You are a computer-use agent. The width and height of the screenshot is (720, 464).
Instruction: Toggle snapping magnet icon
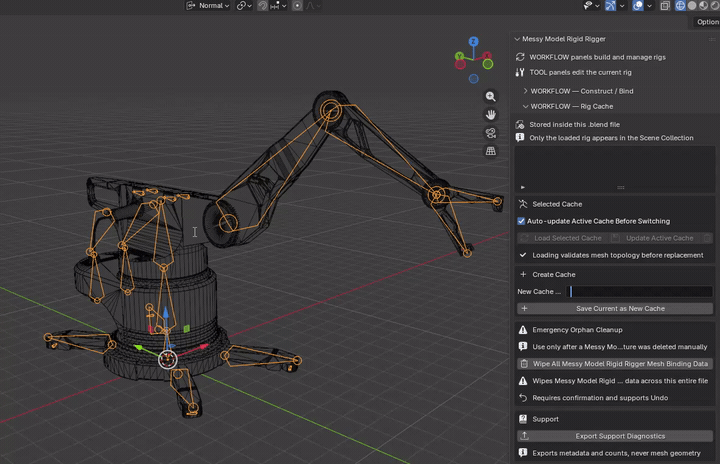[x=262, y=6]
